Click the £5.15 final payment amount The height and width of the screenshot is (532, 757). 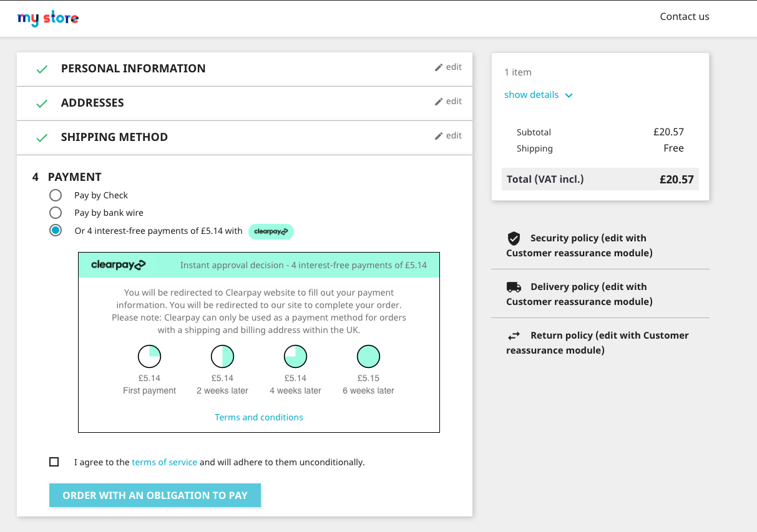368,378
